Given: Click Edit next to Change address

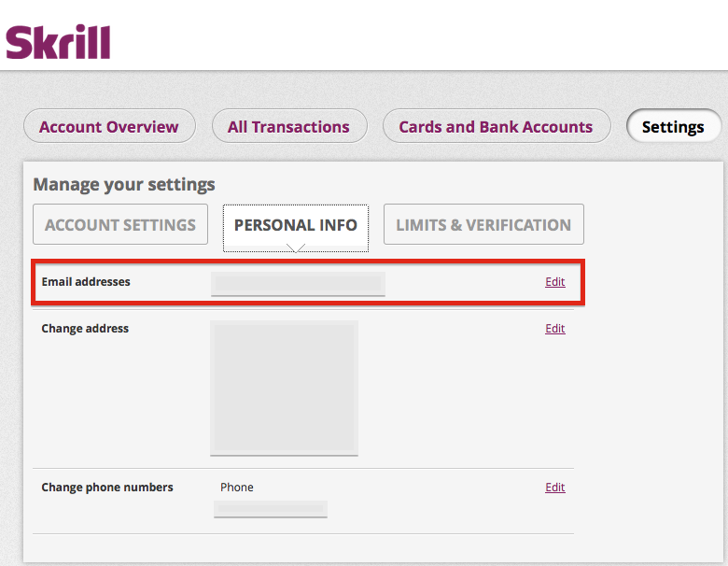Looking at the screenshot, I should tap(554, 329).
